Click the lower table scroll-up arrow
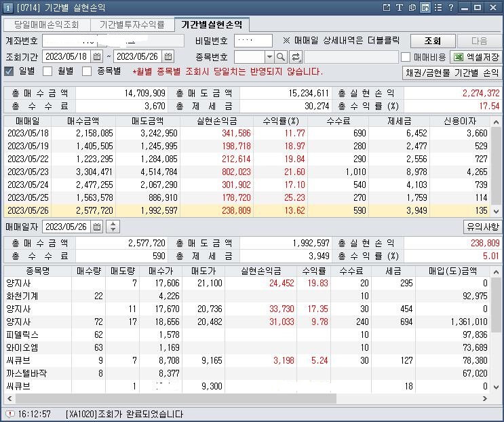This screenshot has width=504, height=422. point(496,272)
